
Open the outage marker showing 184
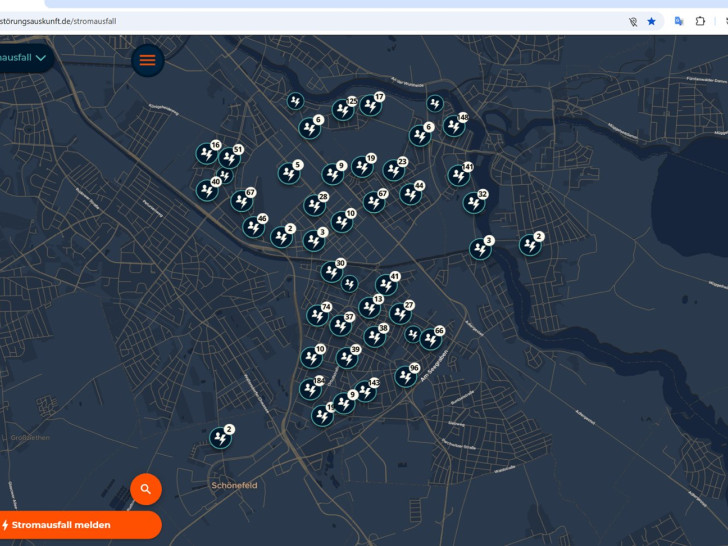tap(311, 389)
